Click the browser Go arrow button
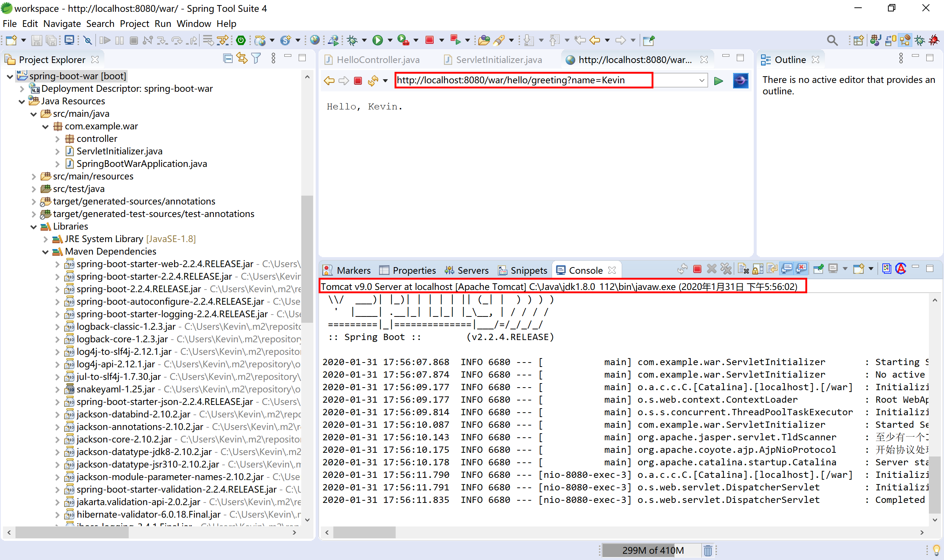The width and height of the screenshot is (944, 560). point(718,81)
